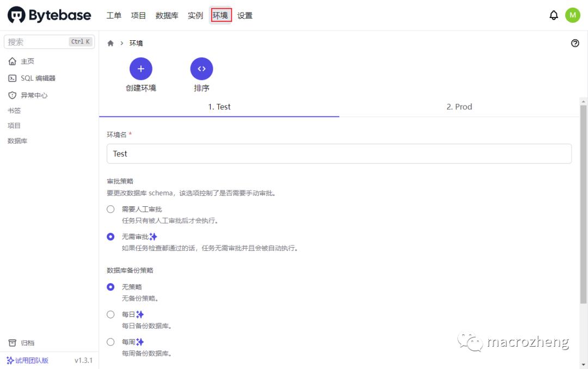Open notifications via the bell icon

tap(554, 15)
